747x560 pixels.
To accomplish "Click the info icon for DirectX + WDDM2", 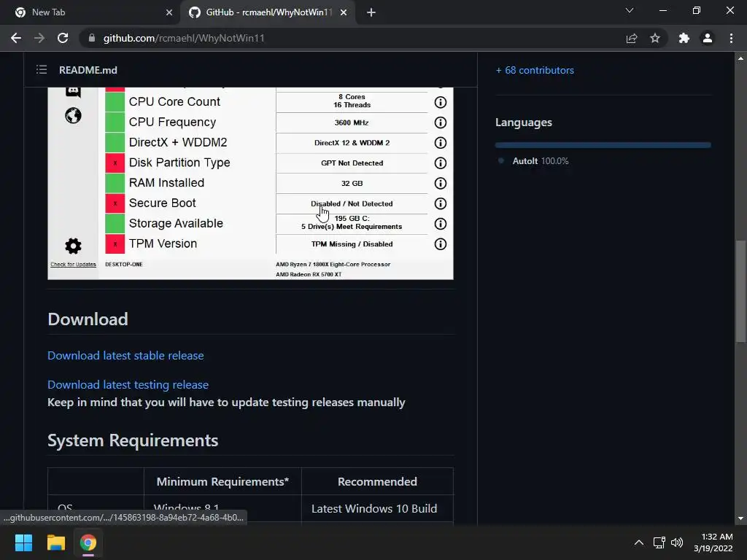I will pos(440,143).
